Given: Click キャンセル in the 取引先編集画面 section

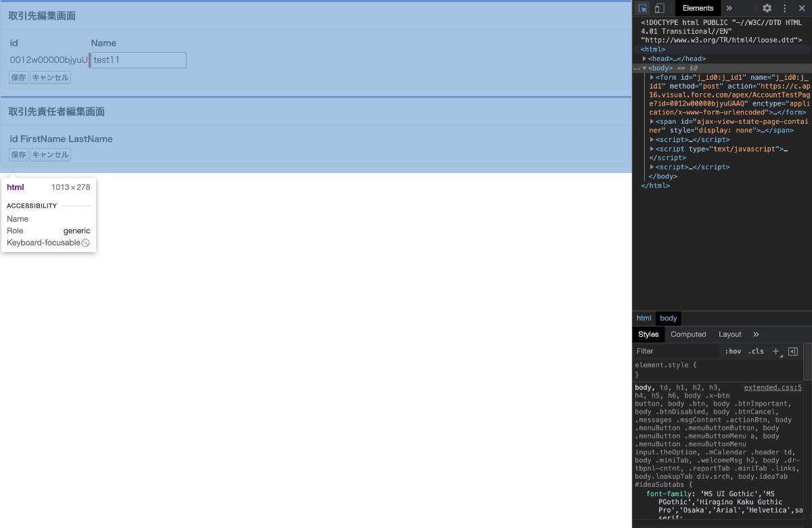Looking at the screenshot, I should pos(51,78).
